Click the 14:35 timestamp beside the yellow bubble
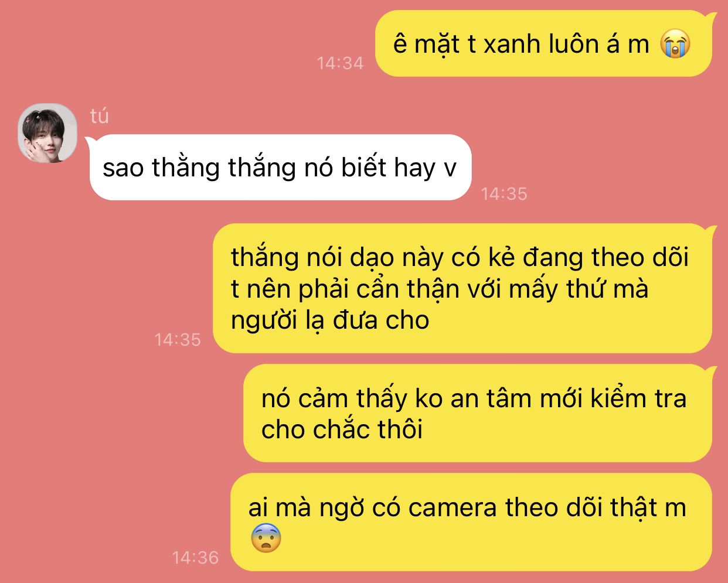728x583 pixels. tap(178, 339)
